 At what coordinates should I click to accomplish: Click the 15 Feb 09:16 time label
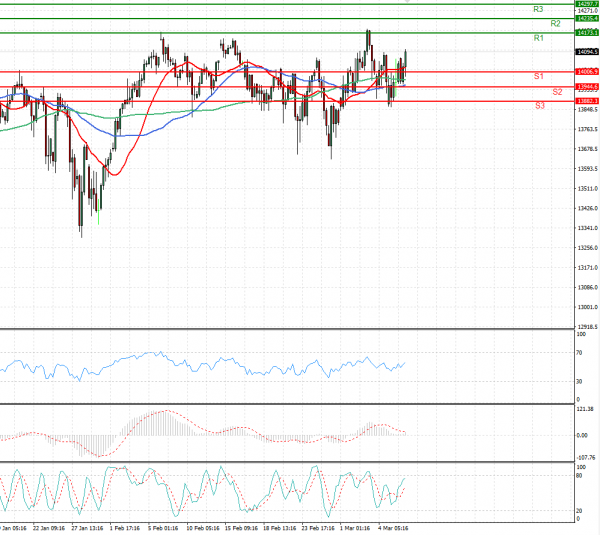241,528
